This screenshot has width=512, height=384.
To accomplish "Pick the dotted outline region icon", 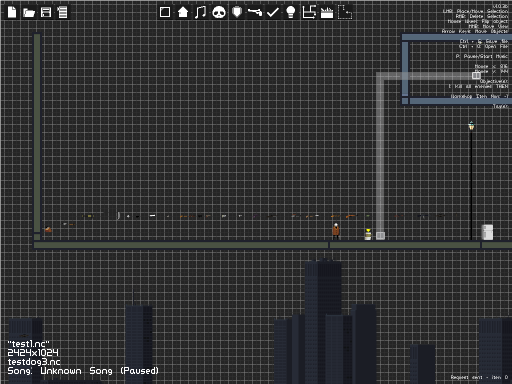I will pos(345,12).
